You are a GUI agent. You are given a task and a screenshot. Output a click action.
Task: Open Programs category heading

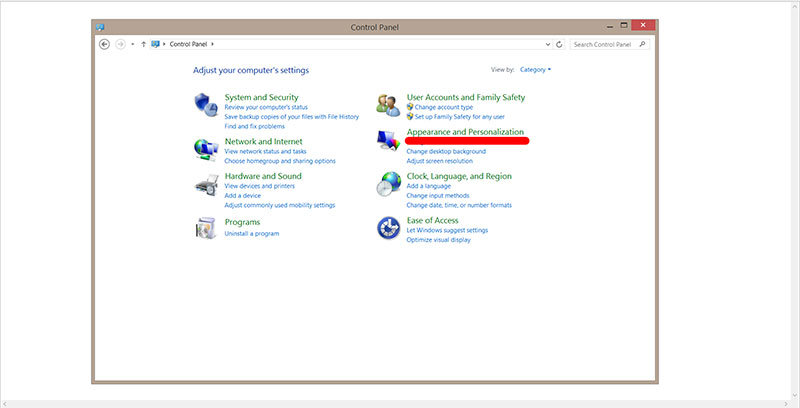coord(242,222)
